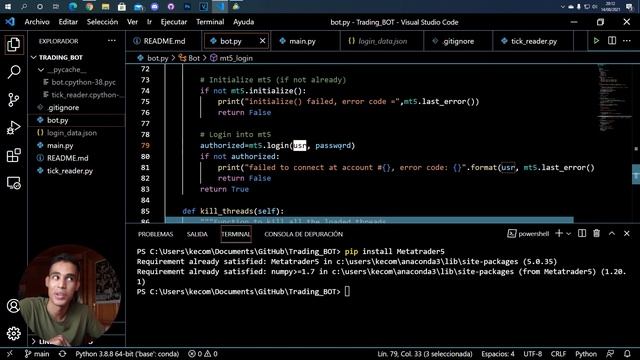This screenshot has height=360, width=640.
Task: Click remote window indicator in status bar
Action: point(10,354)
